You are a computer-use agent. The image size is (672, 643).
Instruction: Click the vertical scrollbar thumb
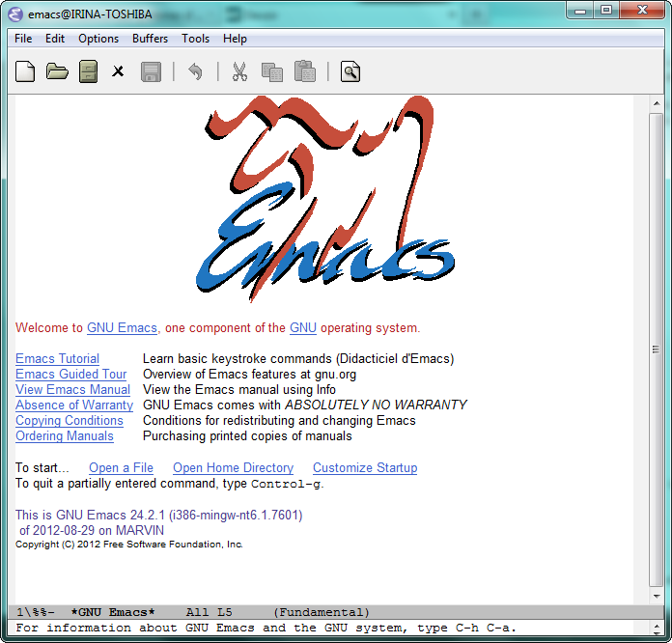pos(657,349)
